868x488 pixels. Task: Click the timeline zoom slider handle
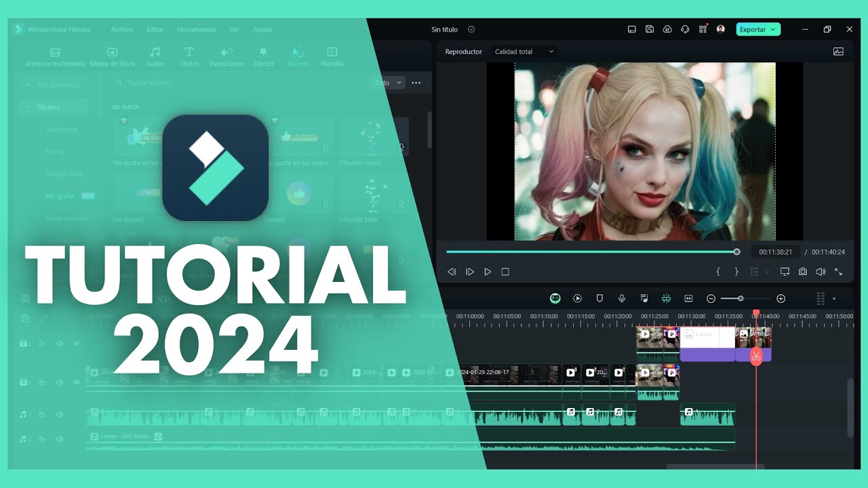click(741, 298)
